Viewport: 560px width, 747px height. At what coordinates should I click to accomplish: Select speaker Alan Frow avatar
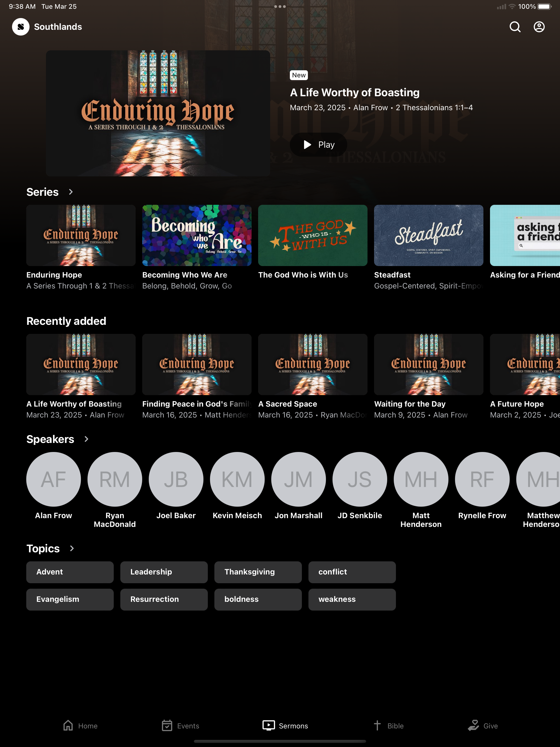point(54,479)
